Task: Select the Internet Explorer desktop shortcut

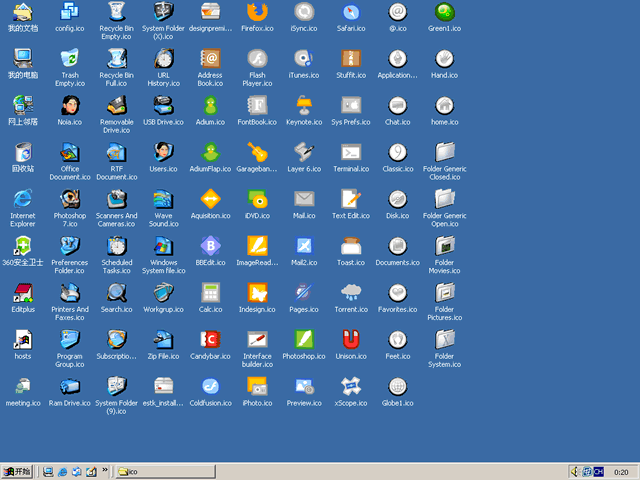Action: click(22, 199)
